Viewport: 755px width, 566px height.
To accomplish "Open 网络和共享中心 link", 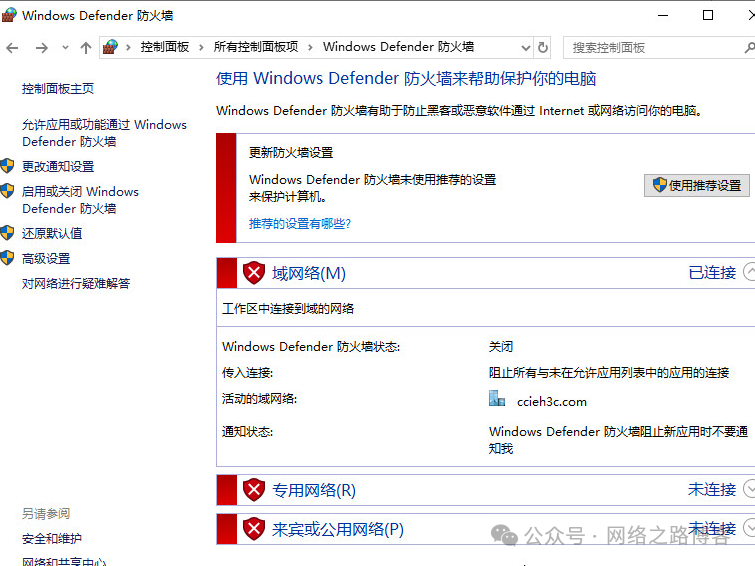I will point(64,562).
